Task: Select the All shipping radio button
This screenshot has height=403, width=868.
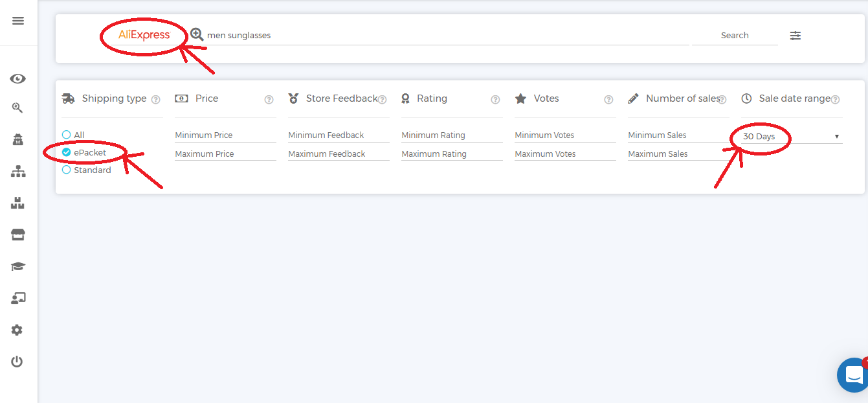Action: coord(67,135)
